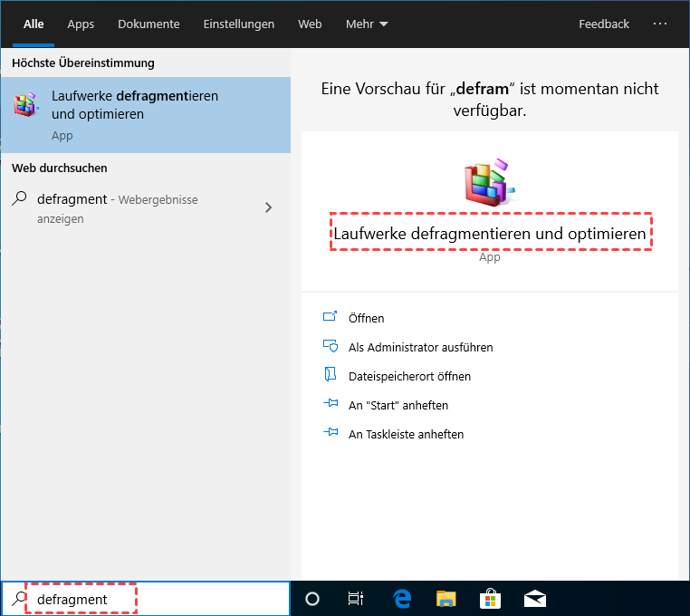Image resolution: width=690 pixels, height=616 pixels.
Task: Click the file location folder icon
Action: pos(330,374)
